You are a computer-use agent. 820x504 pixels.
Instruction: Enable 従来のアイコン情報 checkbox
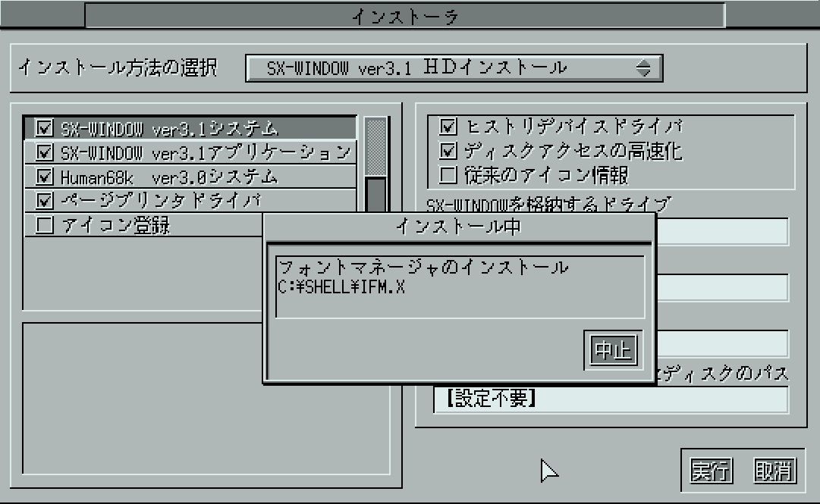[448, 176]
